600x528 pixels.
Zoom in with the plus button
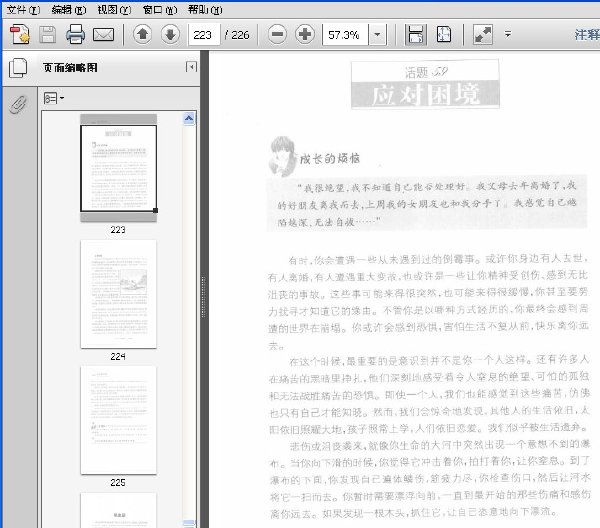pyautogui.click(x=305, y=34)
